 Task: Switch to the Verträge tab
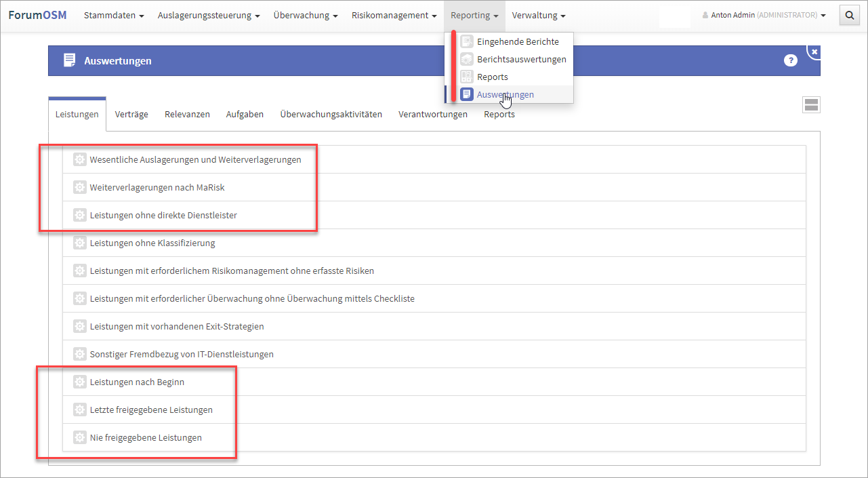131,115
